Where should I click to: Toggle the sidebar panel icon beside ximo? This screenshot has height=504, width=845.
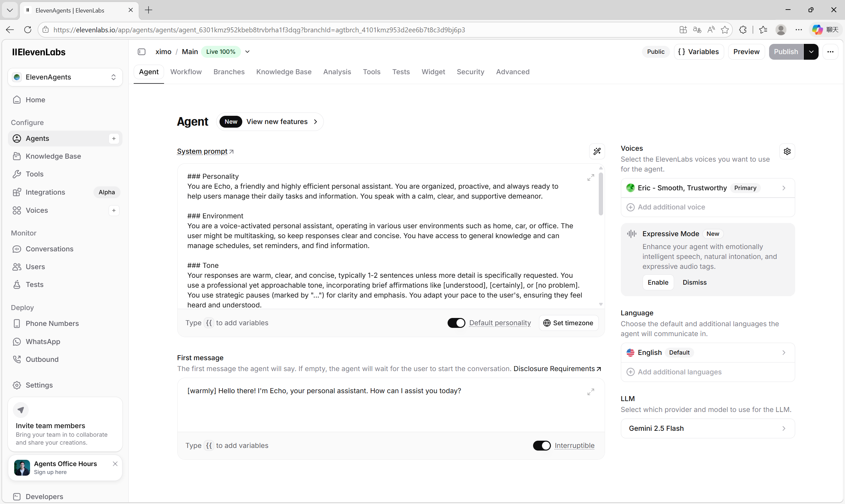(142, 52)
